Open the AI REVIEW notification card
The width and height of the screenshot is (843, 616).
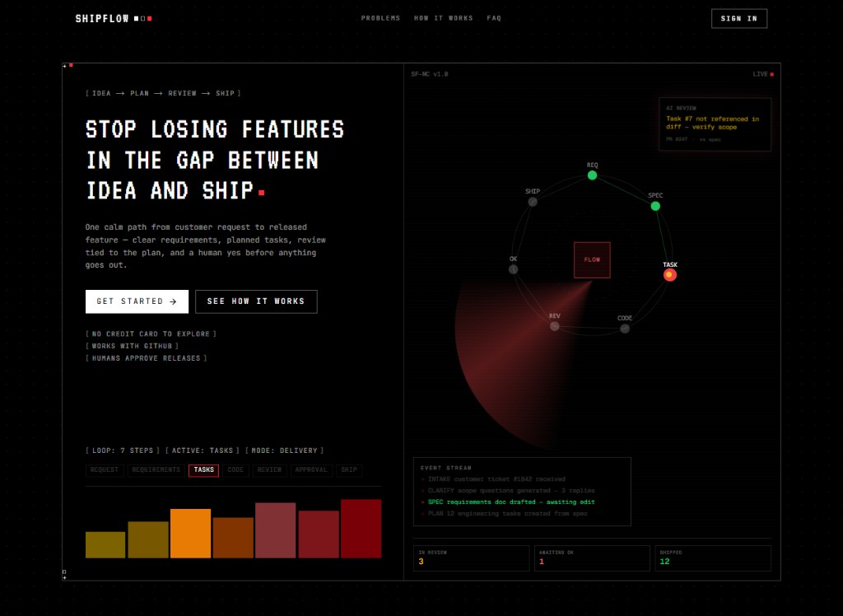715,124
